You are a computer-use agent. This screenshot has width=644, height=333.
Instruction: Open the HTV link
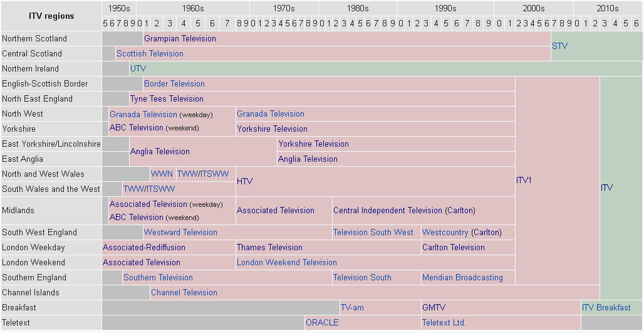245,181
